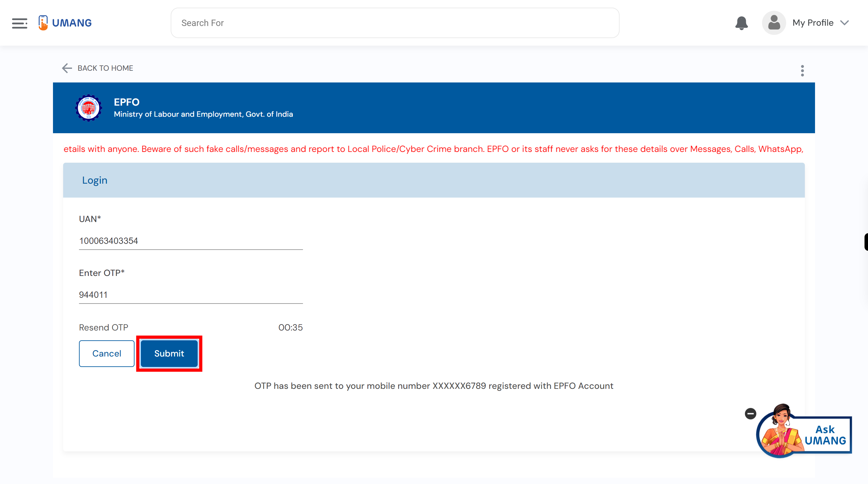Image resolution: width=868 pixels, height=484 pixels.
Task: Click the Resend OTP link
Action: pyautogui.click(x=104, y=327)
